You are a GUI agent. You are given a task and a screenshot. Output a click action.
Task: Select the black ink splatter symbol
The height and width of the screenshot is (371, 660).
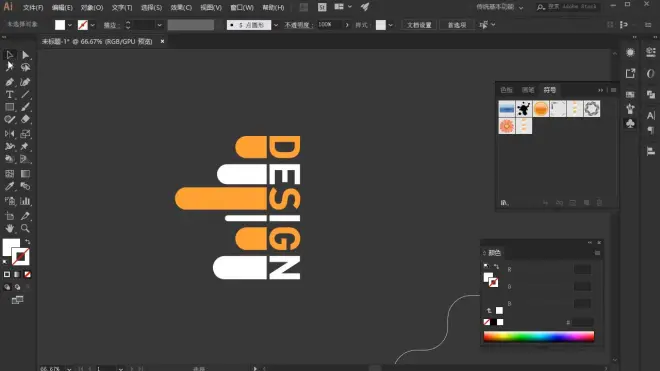(524, 109)
